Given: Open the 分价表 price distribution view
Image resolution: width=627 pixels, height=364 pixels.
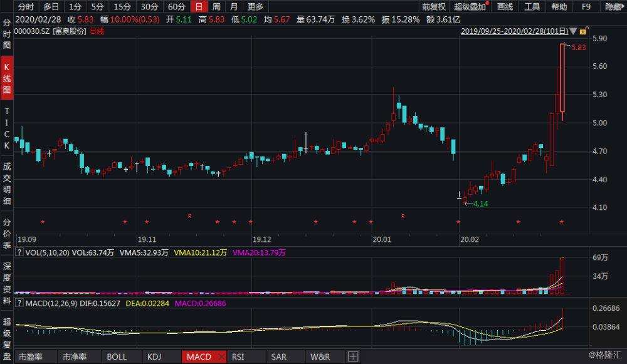Looking at the screenshot, I should 7,234.
